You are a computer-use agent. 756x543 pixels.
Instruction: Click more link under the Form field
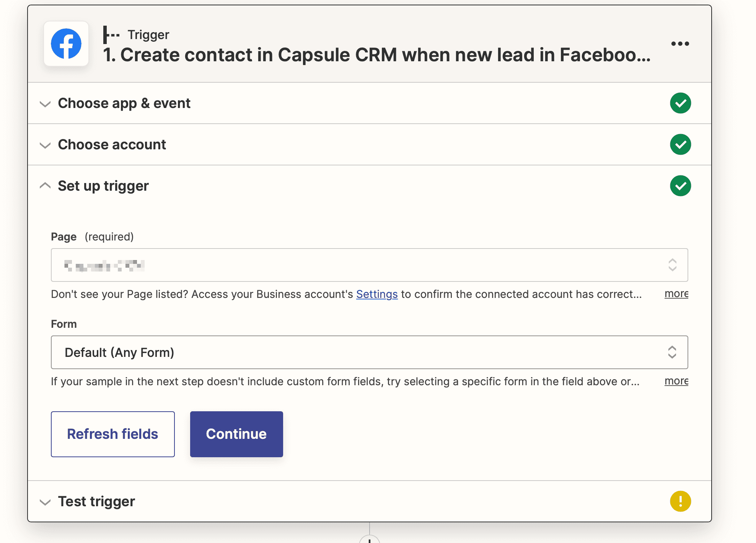point(676,381)
